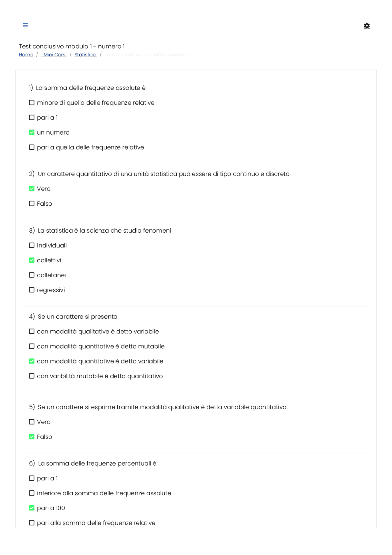Image resolution: width=392 pixels, height=555 pixels.
Task: Uncheck the 'un numero' answer
Action: tap(32, 132)
